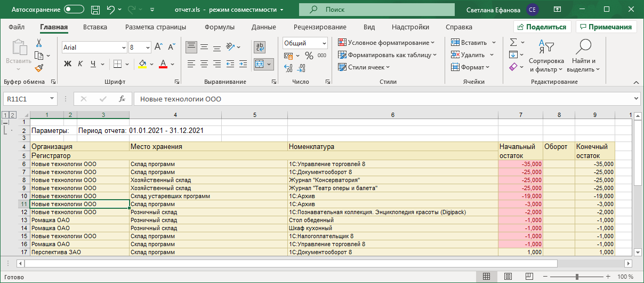Decrease font size with smaller A icon
This screenshot has height=283, width=644.
tap(171, 48)
